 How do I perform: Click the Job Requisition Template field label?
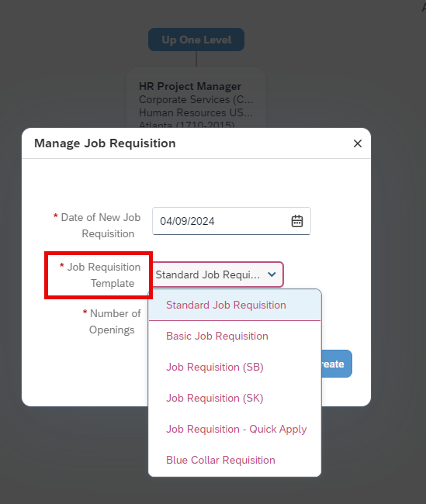click(100, 275)
